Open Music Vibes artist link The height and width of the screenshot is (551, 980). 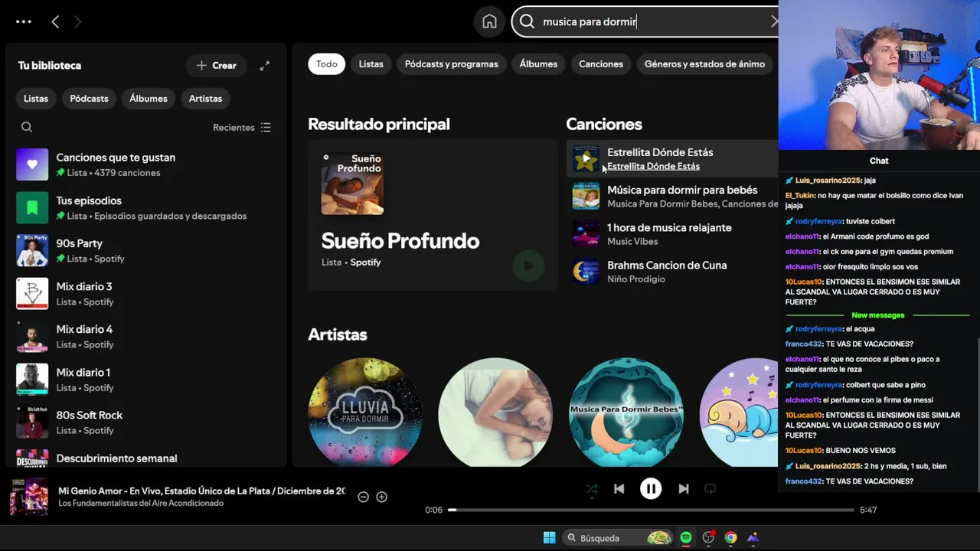coord(632,242)
